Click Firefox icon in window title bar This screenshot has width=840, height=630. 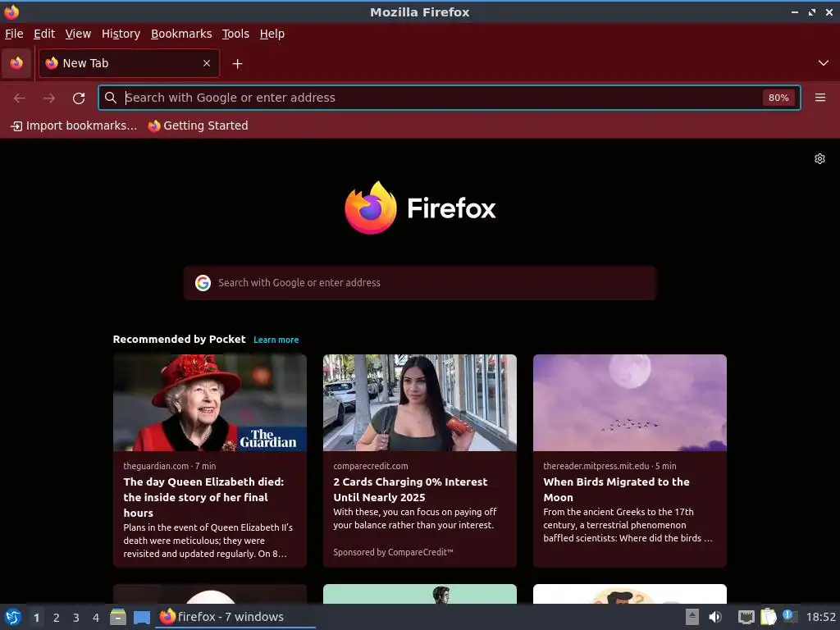11,11
